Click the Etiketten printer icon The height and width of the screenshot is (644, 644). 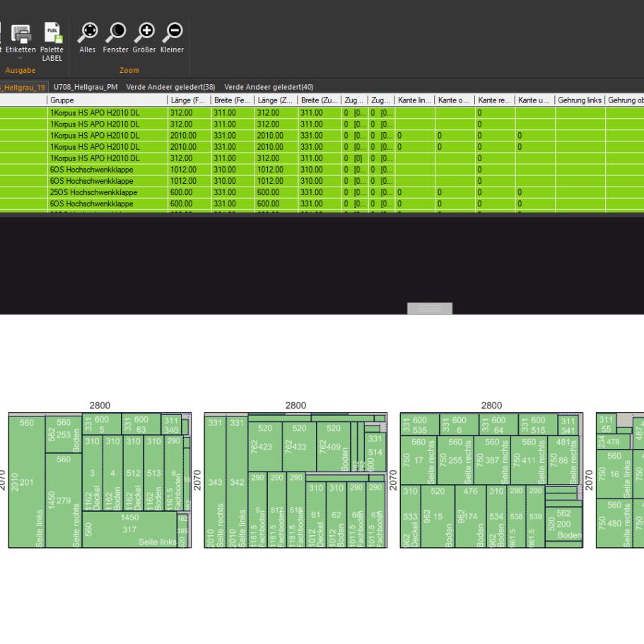(x=22, y=33)
